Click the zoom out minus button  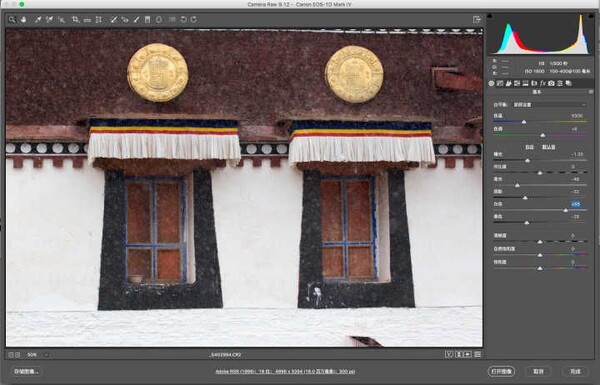click(x=10, y=355)
